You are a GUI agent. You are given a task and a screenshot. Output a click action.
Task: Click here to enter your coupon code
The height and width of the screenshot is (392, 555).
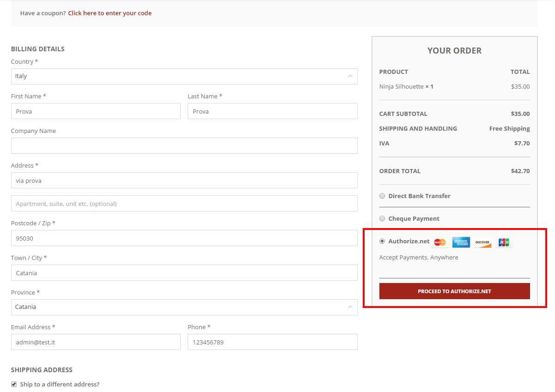(110, 13)
